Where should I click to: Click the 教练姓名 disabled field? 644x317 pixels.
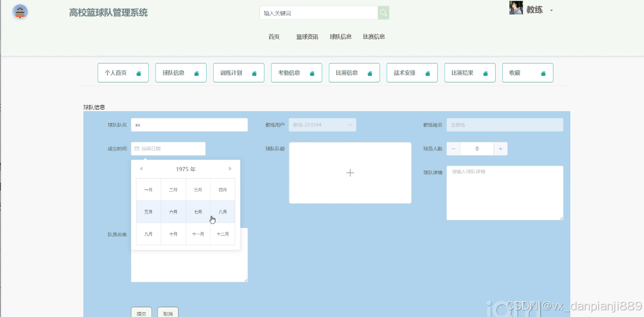pos(505,124)
